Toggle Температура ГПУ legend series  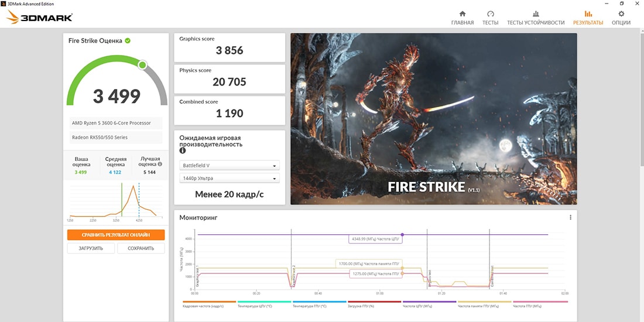(319, 304)
